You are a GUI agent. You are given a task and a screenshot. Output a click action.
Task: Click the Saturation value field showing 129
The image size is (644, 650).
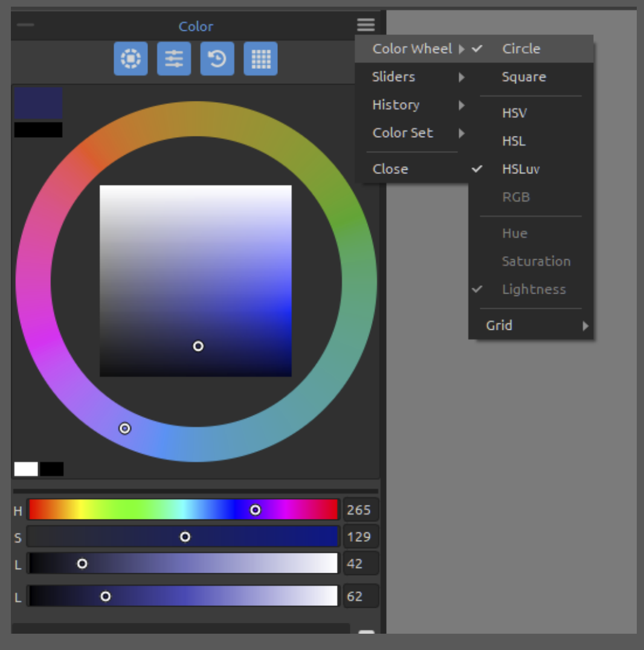359,536
